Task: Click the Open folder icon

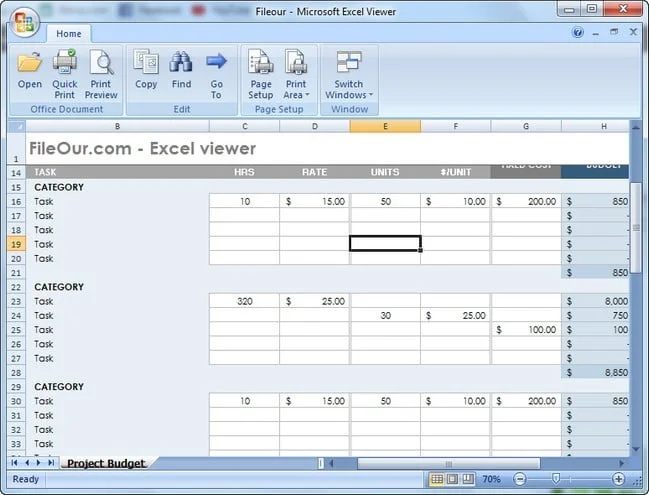Action: [x=30, y=72]
